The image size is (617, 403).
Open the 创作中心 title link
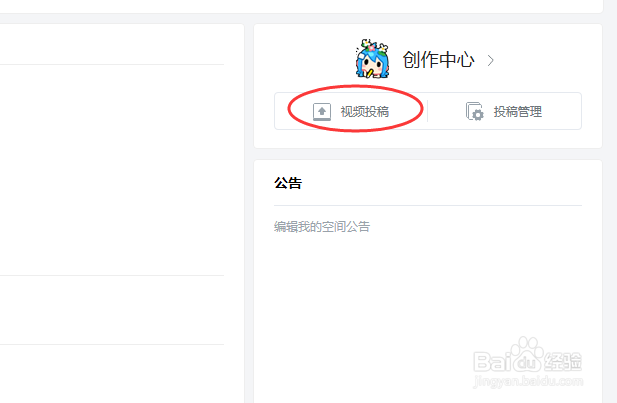coord(438,60)
